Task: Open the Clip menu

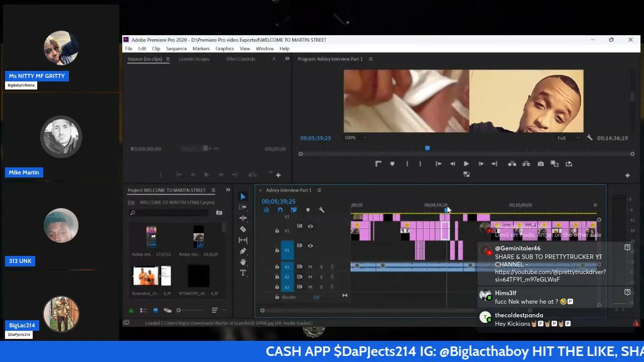Action: click(x=156, y=49)
